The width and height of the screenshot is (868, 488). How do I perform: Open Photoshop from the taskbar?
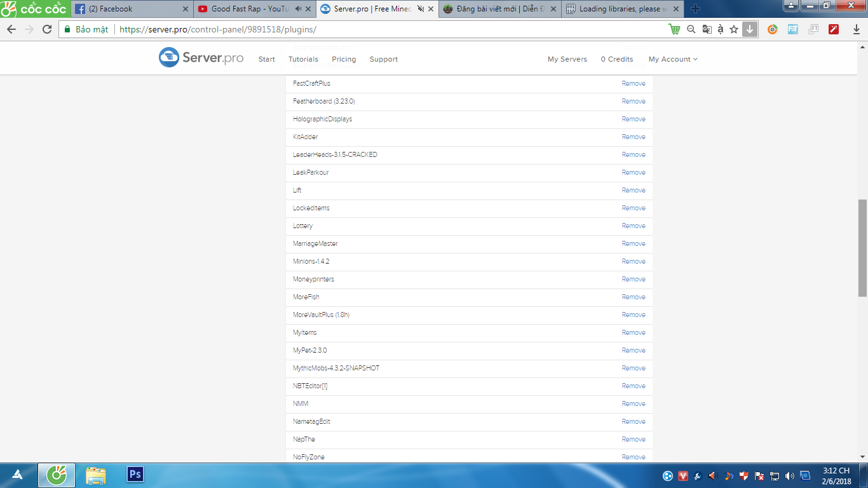point(135,475)
